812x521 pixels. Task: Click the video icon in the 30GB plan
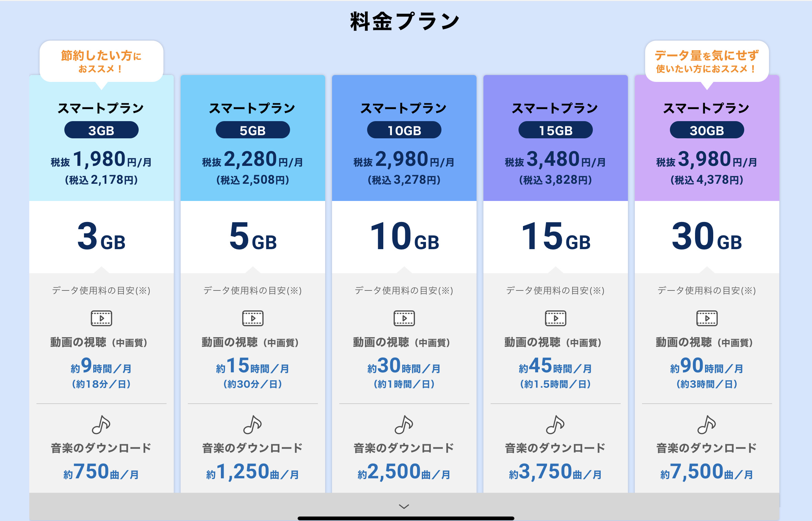coord(707,318)
